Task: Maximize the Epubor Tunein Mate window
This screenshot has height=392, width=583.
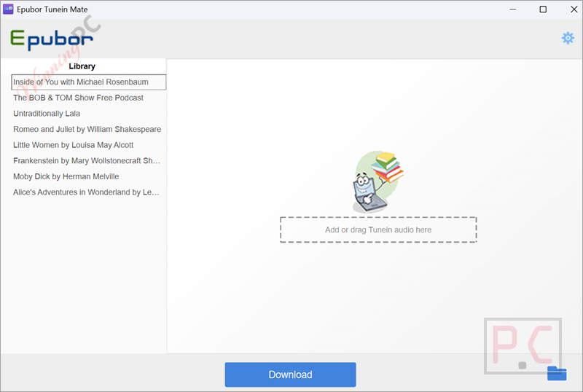Action: (x=543, y=9)
